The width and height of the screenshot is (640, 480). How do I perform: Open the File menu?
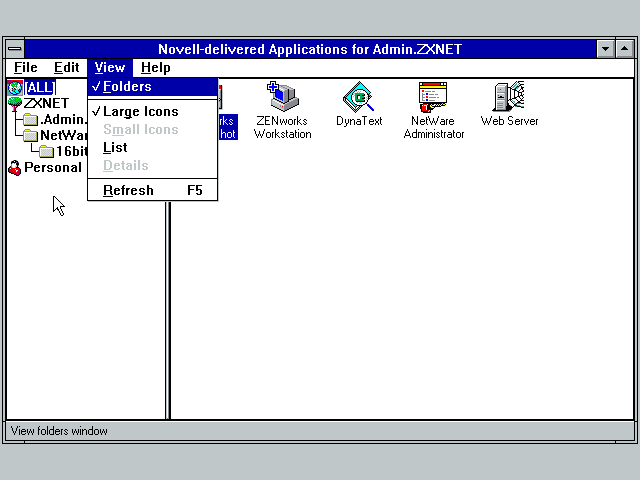(26, 68)
